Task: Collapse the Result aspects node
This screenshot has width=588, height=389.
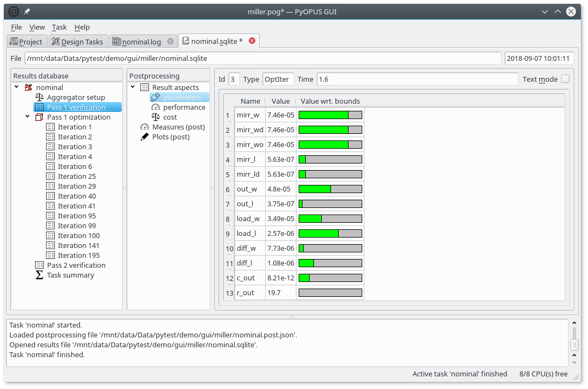Action: 133,87
